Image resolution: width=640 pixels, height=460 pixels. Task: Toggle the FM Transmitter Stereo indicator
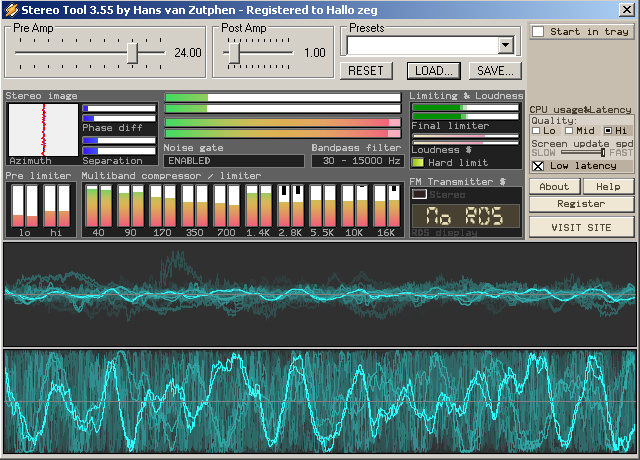click(419, 194)
